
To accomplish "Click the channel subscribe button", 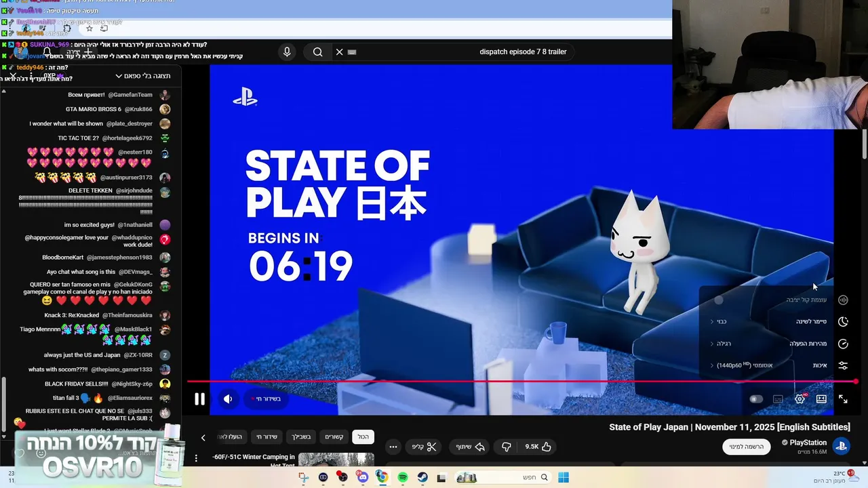I will point(746,447).
